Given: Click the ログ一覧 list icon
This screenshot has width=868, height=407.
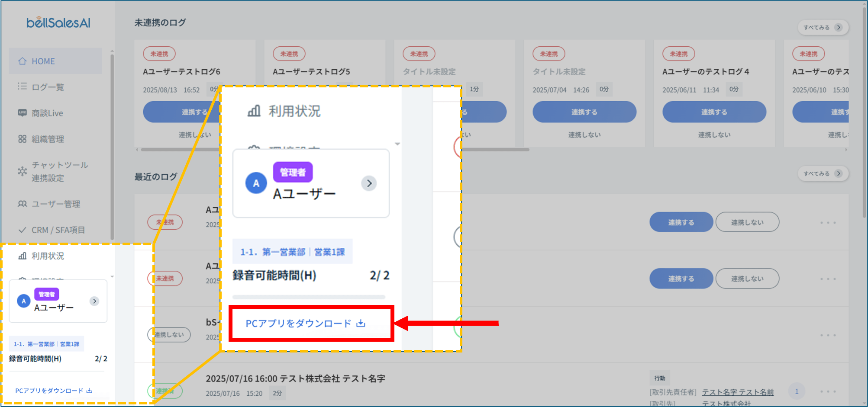Looking at the screenshot, I should point(22,87).
